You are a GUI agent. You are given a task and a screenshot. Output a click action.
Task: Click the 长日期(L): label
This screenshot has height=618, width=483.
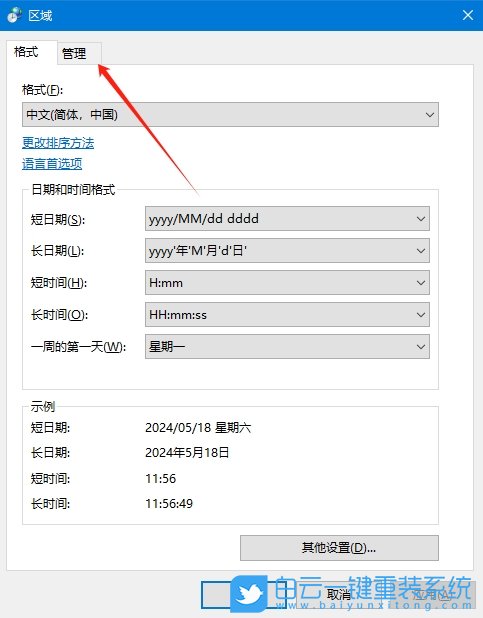click(57, 251)
